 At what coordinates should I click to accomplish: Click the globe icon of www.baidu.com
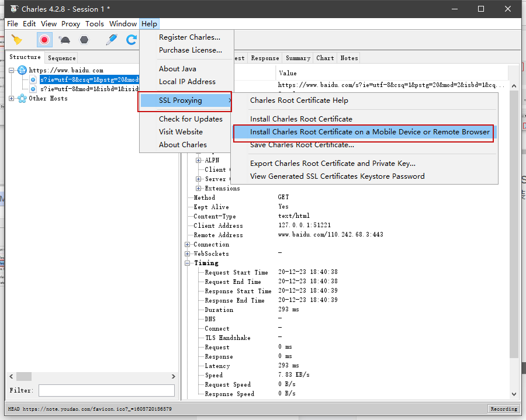point(22,70)
